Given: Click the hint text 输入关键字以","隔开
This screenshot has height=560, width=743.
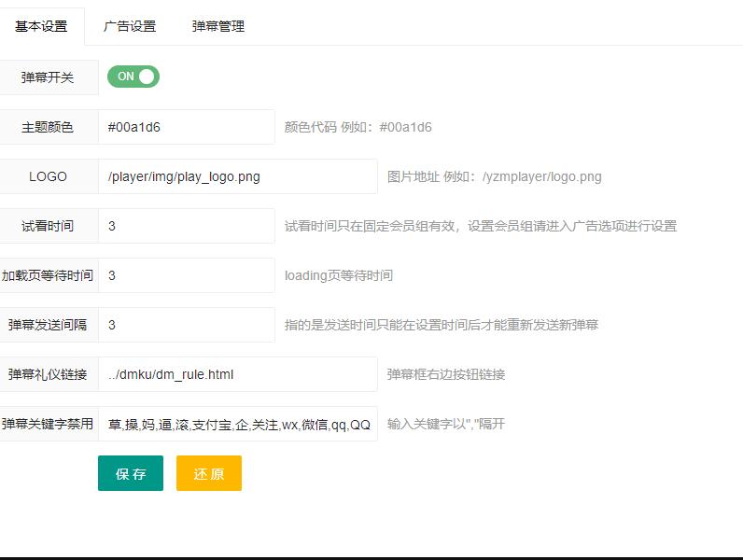Looking at the screenshot, I should [446, 424].
